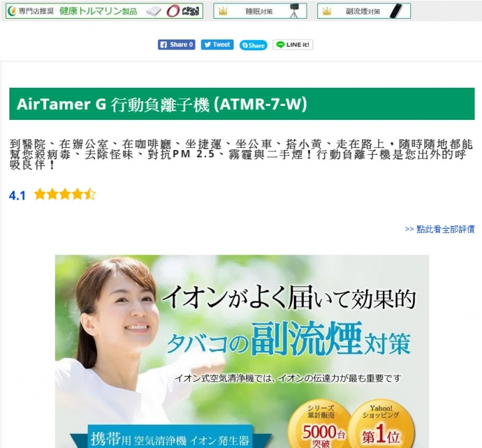Send the page with LINE it!
The height and width of the screenshot is (448, 482).
click(x=293, y=45)
